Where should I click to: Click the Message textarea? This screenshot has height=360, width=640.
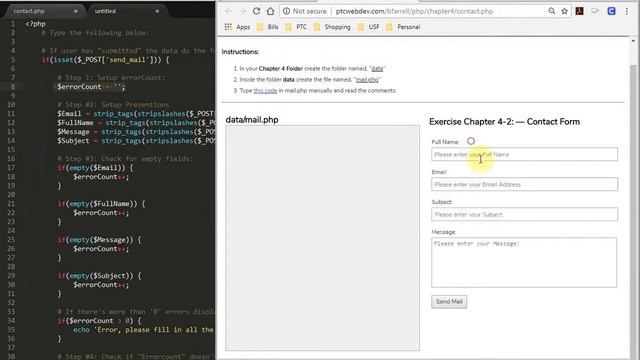coord(524,262)
